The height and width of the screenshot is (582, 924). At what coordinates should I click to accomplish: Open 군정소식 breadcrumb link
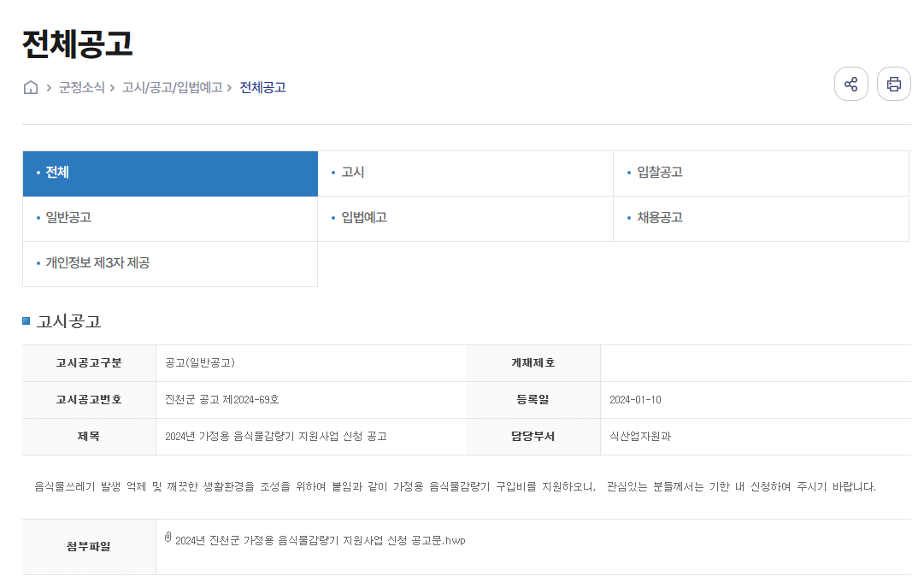(x=81, y=88)
